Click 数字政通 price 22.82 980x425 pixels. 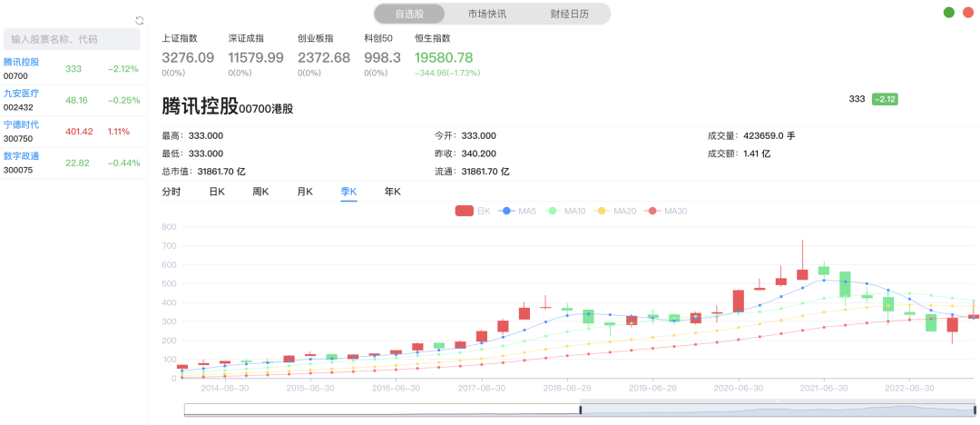[77, 163]
